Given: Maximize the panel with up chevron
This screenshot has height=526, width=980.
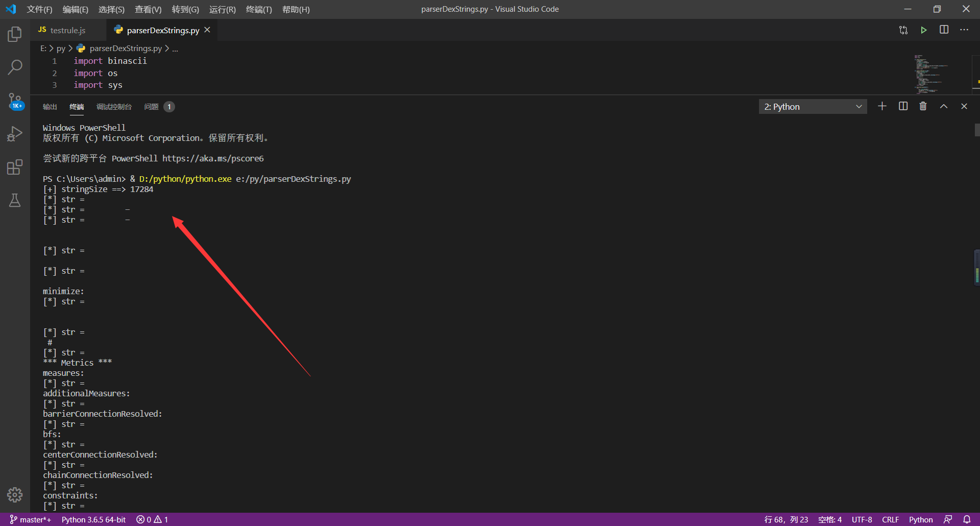Looking at the screenshot, I should 944,106.
